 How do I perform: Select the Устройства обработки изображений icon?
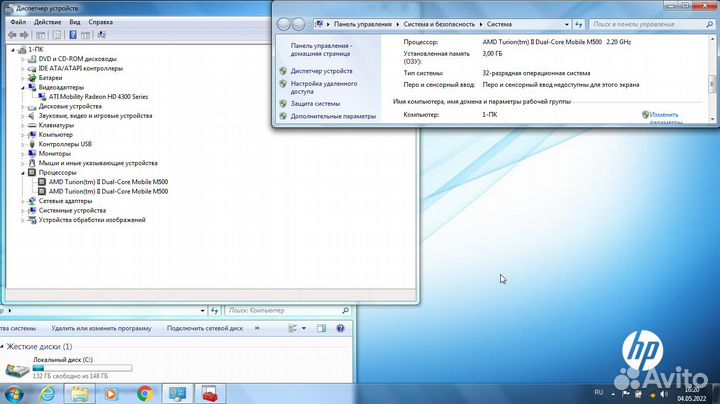tap(32, 220)
